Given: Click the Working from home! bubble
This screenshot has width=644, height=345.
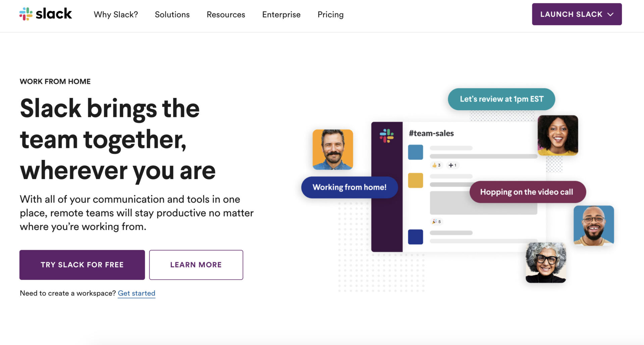Looking at the screenshot, I should [x=350, y=187].
